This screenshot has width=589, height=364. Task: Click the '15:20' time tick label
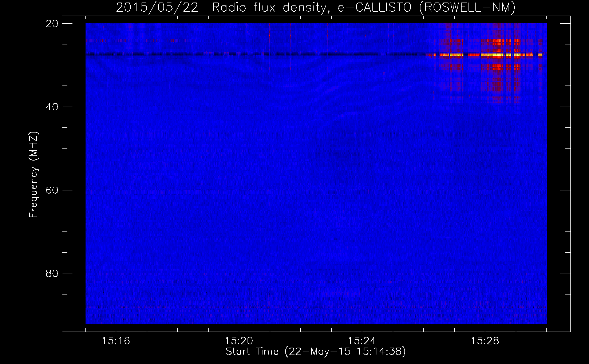pos(239,341)
